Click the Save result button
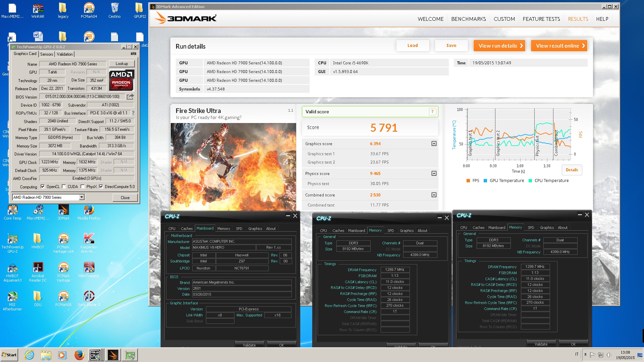The height and width of the screenshot is (362, 644). (451, 46)
